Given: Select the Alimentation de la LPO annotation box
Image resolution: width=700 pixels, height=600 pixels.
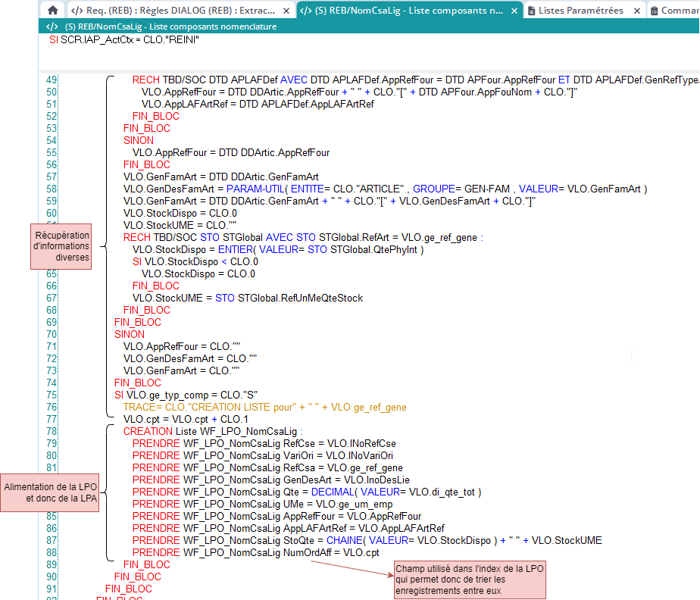Looking at the screenshot, I should (49, 492).
